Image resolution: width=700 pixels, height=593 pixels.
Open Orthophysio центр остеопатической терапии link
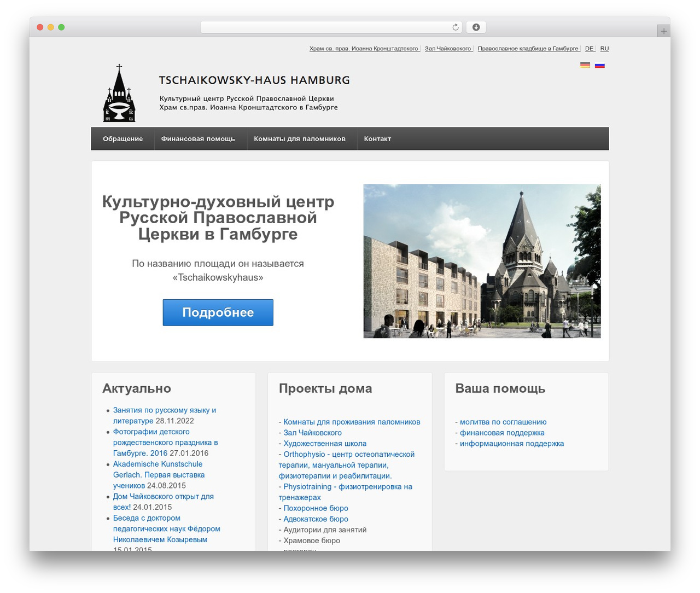pos(347,465)
